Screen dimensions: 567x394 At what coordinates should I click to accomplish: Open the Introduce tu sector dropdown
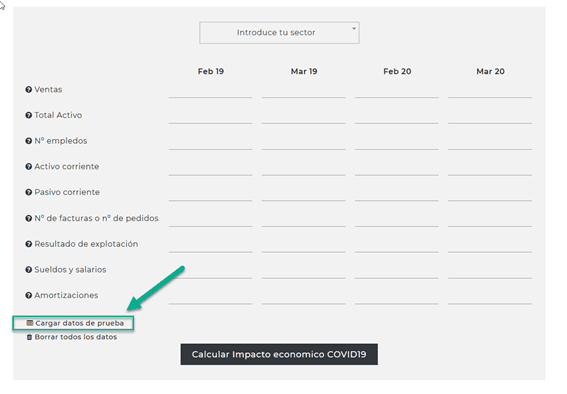[279, 33]
